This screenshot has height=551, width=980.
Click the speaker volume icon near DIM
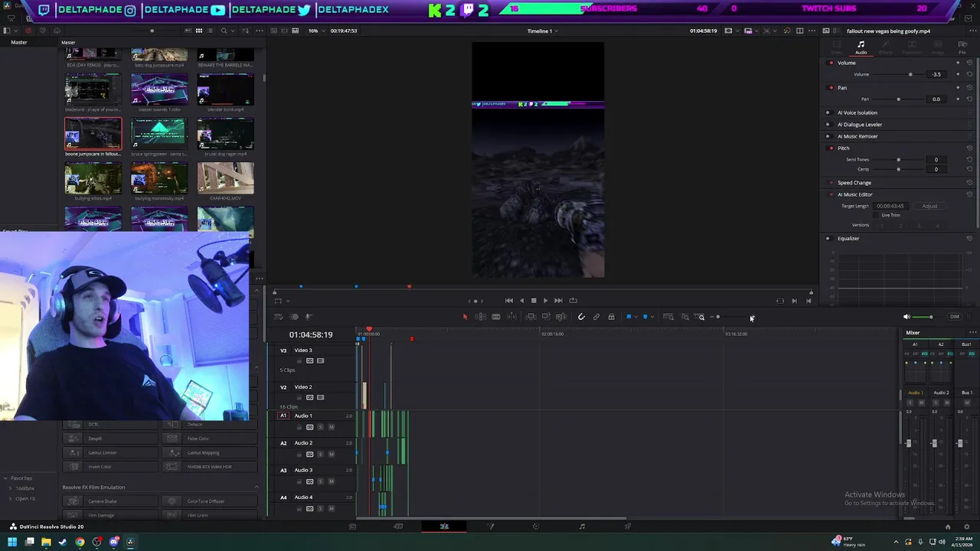(x=906, y=317)
